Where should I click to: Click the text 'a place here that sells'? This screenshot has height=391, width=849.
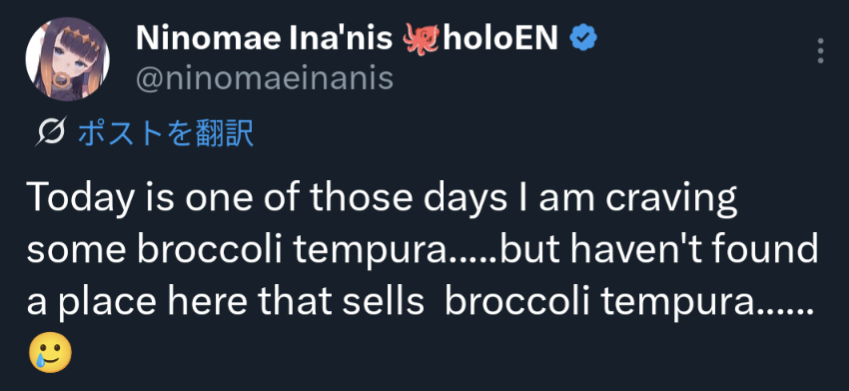pyautogui.click(x=225, y=301)
